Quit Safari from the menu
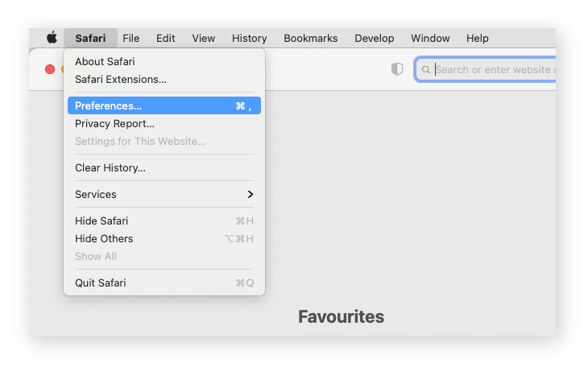 (x=101, y=282)
